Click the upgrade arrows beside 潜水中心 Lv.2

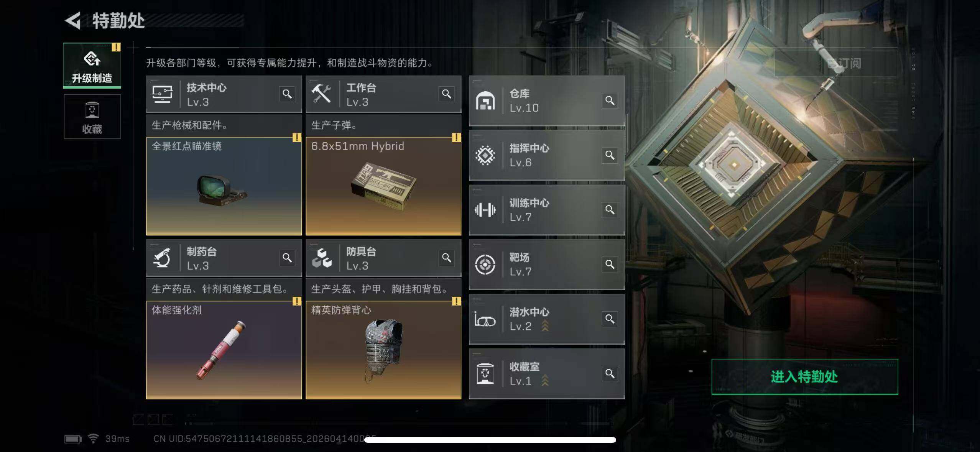coord(545,326)
